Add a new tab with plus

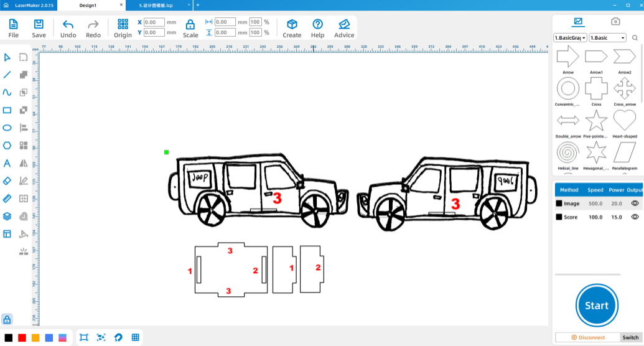(x=197, y=5)
